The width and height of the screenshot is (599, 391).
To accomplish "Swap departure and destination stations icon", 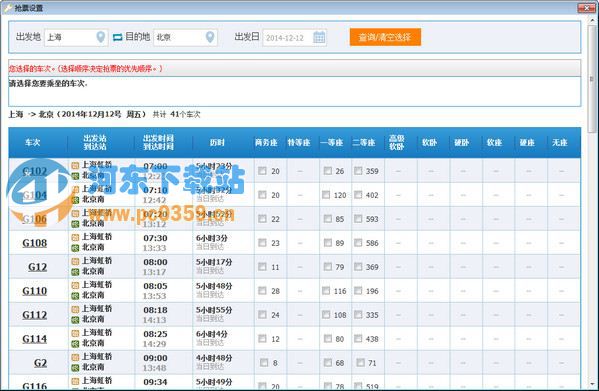I will pyautogui.click(x=118, y=37).
